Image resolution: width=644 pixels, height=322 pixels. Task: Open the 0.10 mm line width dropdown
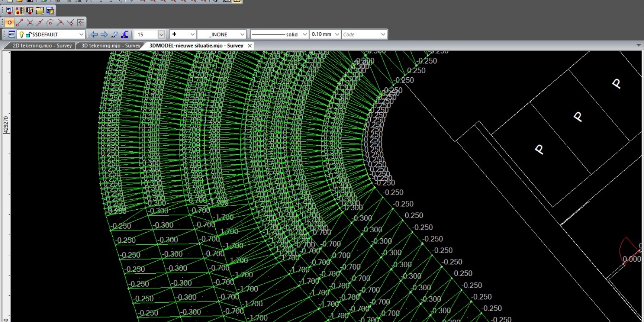coord(337,35)
